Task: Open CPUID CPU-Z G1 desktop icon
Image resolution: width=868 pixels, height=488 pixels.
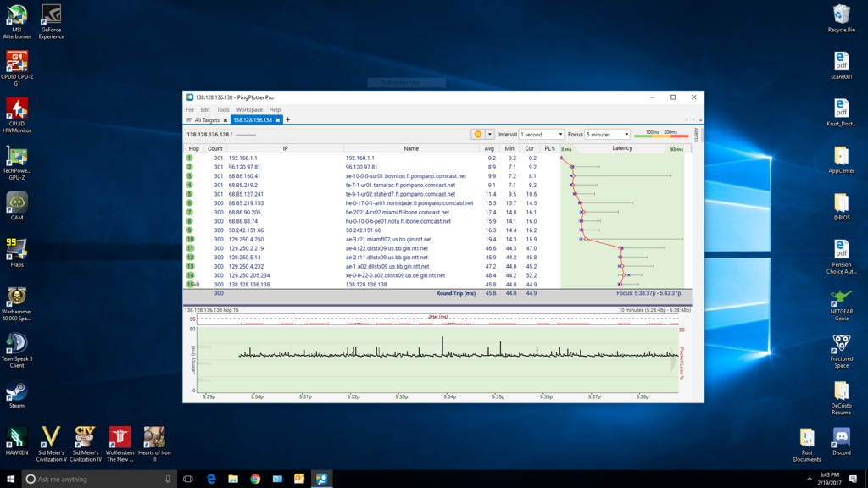Action: tap(17, 69)
